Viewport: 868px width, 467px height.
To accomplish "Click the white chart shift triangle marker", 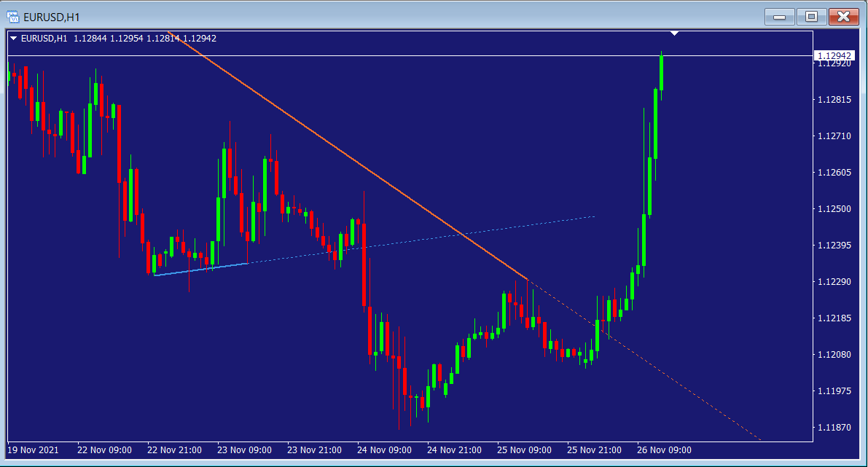I will [x=675, y=33].
